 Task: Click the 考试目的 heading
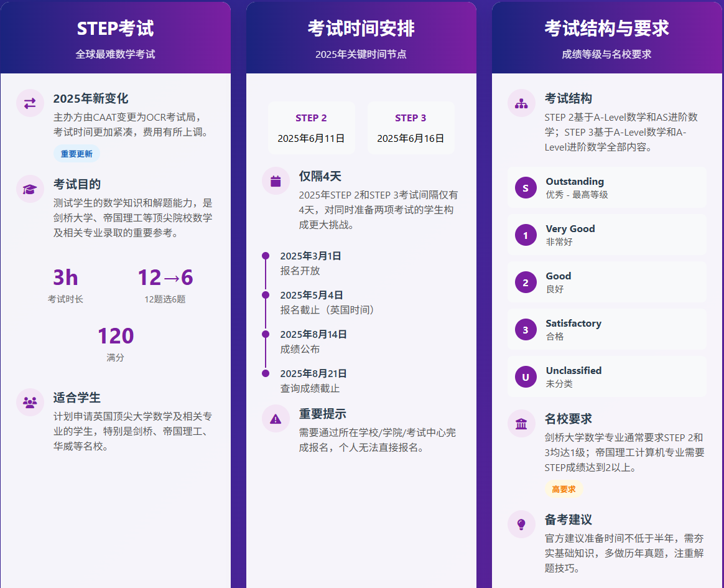click(77, 184)
